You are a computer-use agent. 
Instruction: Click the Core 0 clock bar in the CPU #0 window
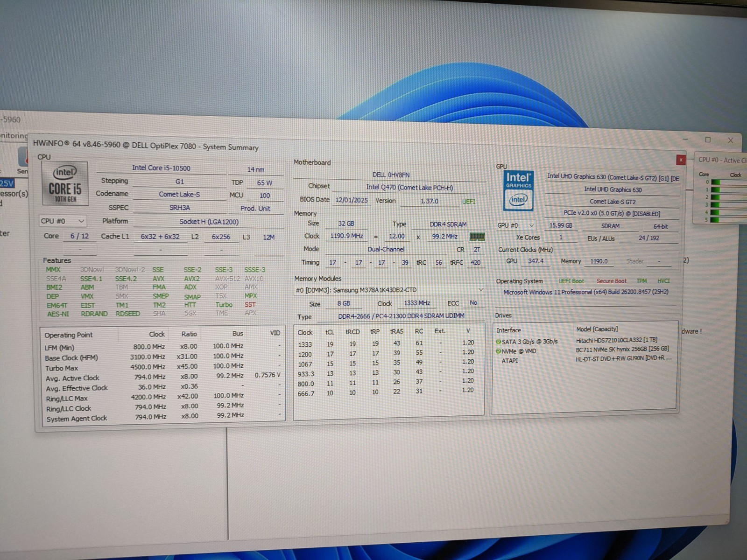tap(729, 182)
